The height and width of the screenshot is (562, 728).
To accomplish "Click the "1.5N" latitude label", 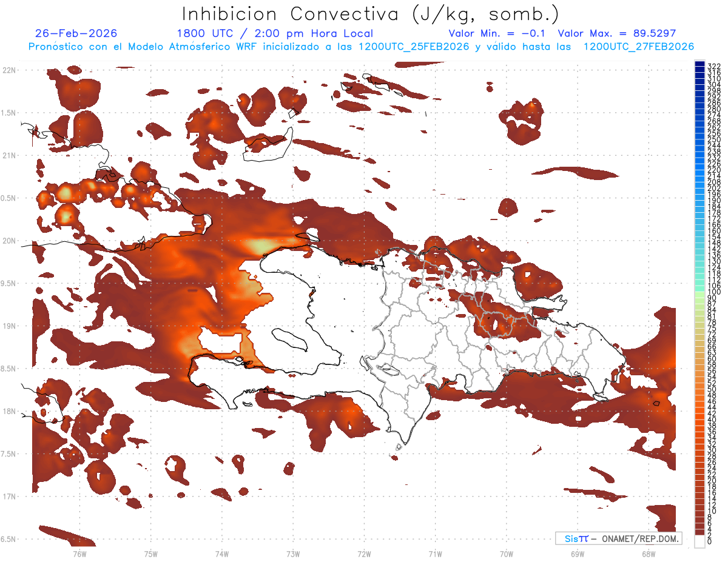I will click(x=10, y=113).
